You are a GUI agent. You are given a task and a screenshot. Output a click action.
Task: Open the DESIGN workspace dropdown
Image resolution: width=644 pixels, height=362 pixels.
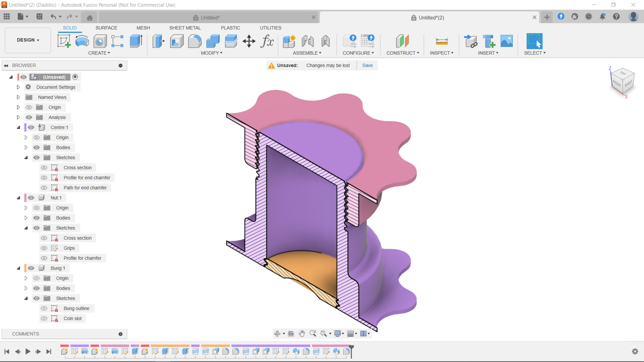[28, 40]
